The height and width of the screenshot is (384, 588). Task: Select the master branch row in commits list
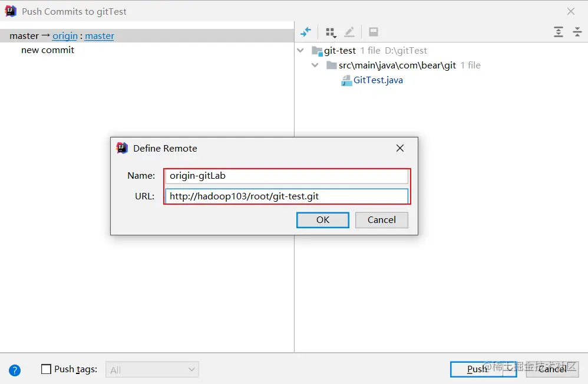(x=147, y=35)
